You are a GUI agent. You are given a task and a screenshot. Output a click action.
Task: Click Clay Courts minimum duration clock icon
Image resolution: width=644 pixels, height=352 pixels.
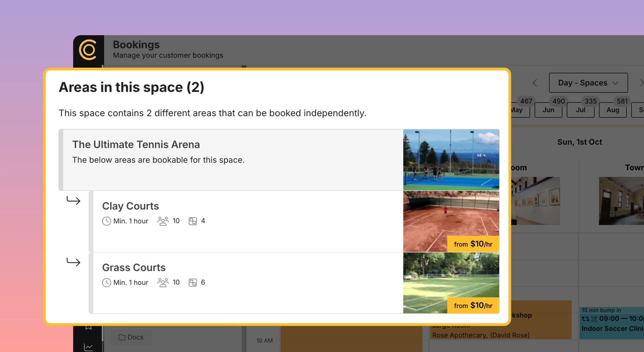tap(107, 221)
